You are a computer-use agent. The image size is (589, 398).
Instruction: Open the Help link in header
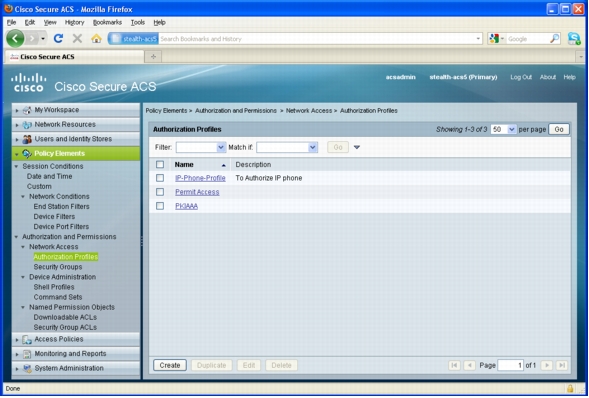[x=569, y=77]
